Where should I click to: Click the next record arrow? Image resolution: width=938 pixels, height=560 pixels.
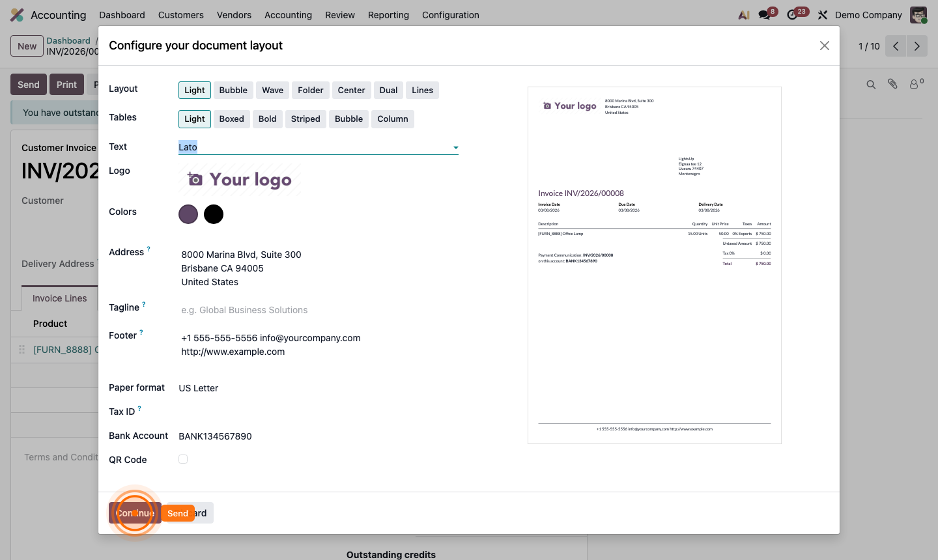(917, 46)
